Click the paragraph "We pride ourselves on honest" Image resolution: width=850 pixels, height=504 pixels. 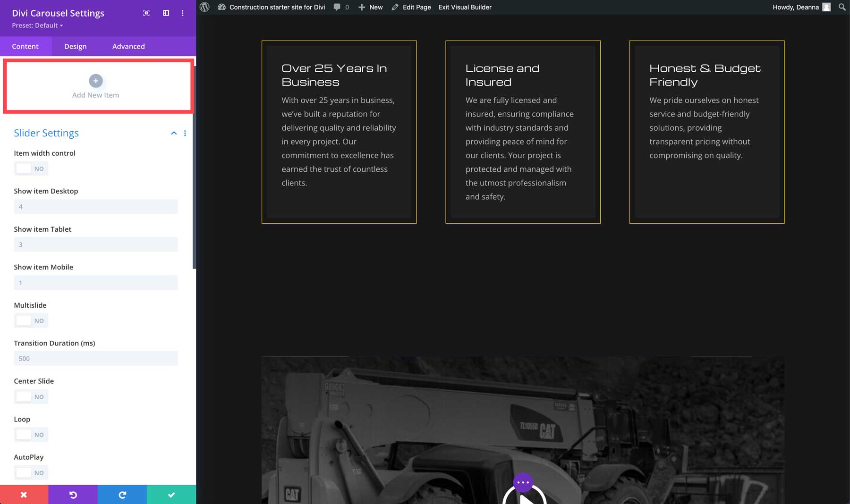click(704, 128)
